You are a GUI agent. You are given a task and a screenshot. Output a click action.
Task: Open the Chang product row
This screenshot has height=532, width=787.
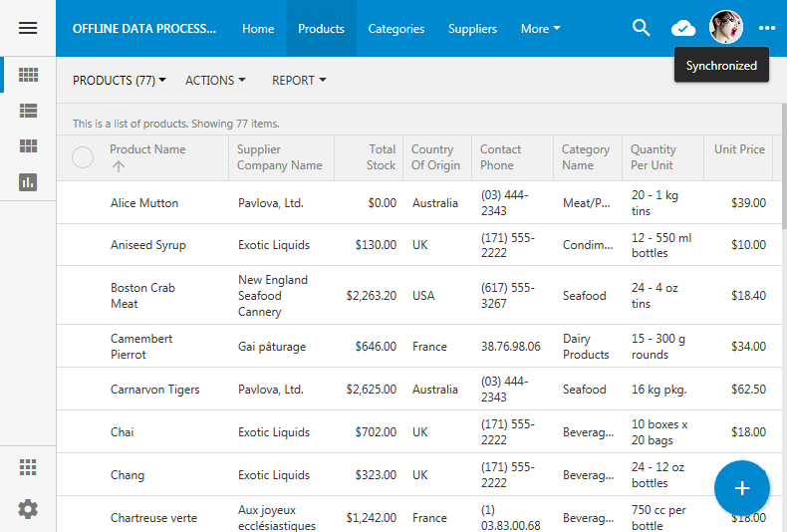(419, 475)
